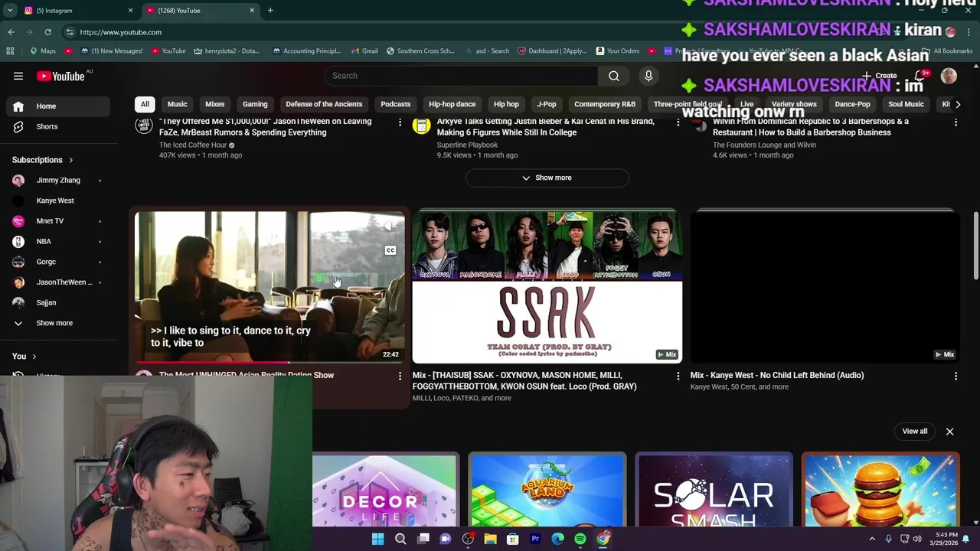Open options for Asian Reality Dating Show
Viewport: 980px width, 551px height.
[x=400, y=376]
